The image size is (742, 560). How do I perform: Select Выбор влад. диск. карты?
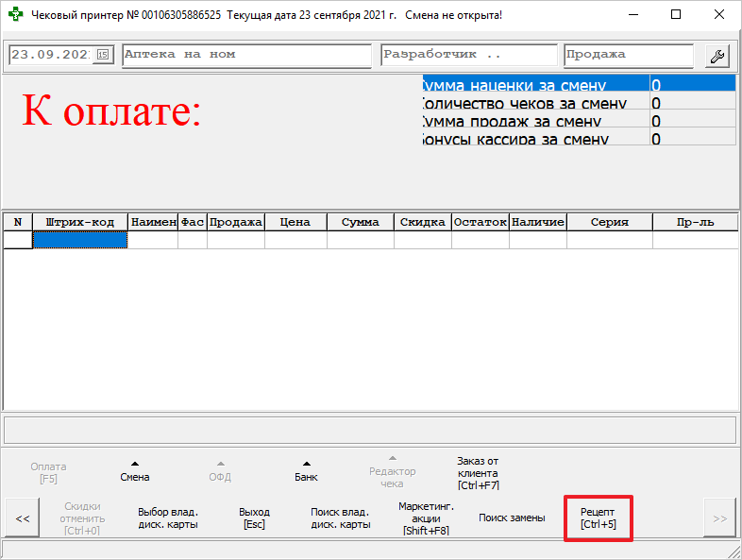[168, 518]
